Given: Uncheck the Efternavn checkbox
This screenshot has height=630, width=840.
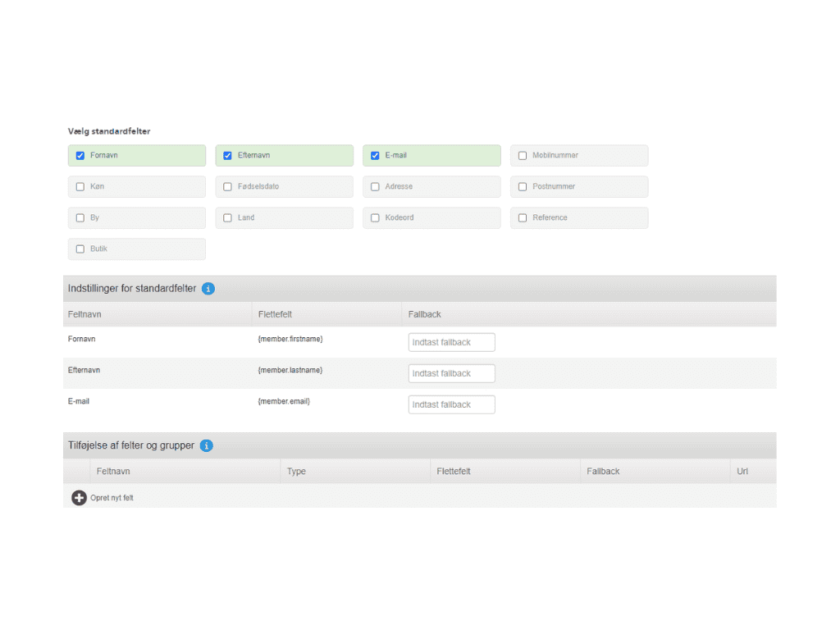Looking at the screenshot, I should pyautogui.click(x=227, y=156).
